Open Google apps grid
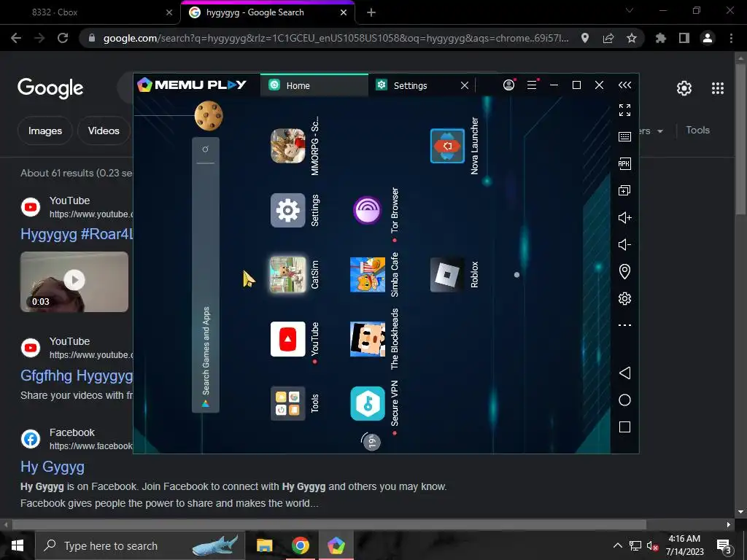 click(x=718, y=88)
